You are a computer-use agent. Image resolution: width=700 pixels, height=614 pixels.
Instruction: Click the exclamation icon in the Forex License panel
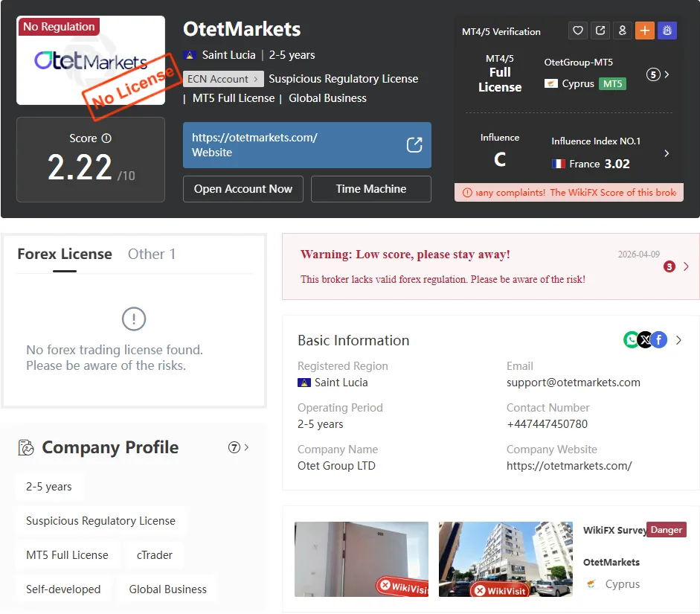pyautogui.click(x=134, y=319)
